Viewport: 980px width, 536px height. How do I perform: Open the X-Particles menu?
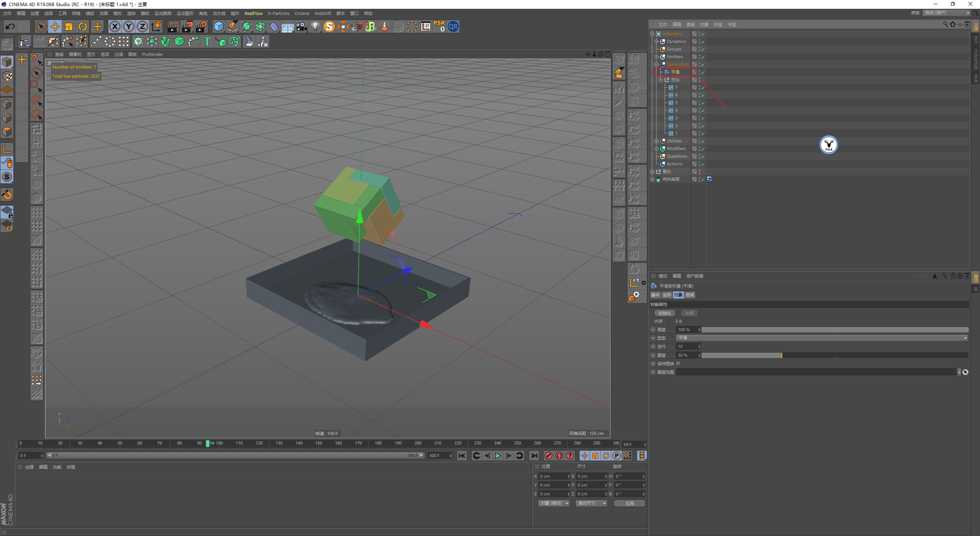(x=278, y=13)
